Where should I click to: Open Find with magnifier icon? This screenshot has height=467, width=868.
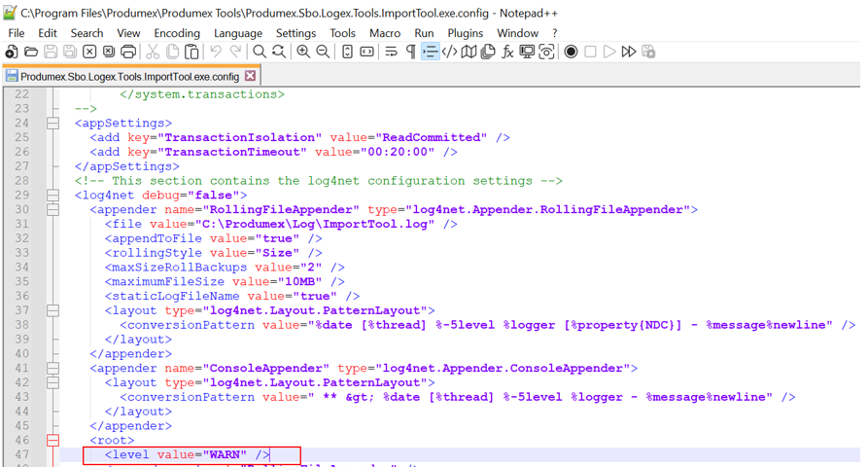260,53
